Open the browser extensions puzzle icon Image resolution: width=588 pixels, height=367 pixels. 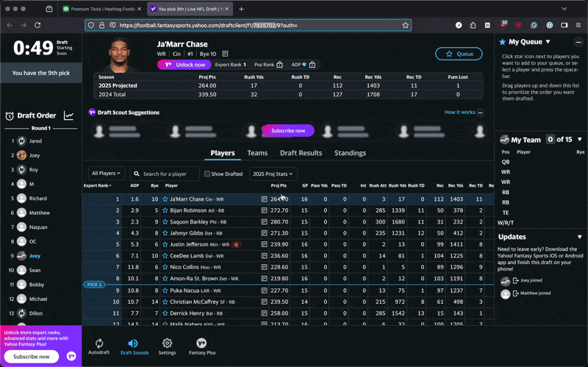click(473, 25)
